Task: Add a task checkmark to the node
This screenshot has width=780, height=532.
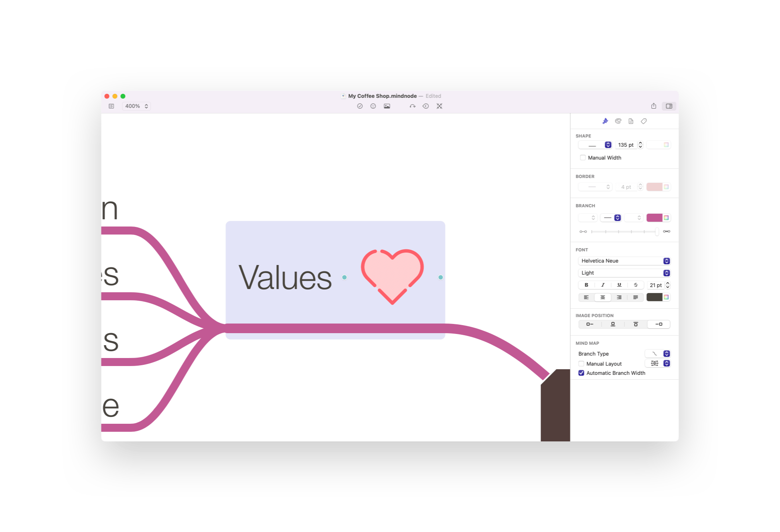Action: [x=360, y=106]
